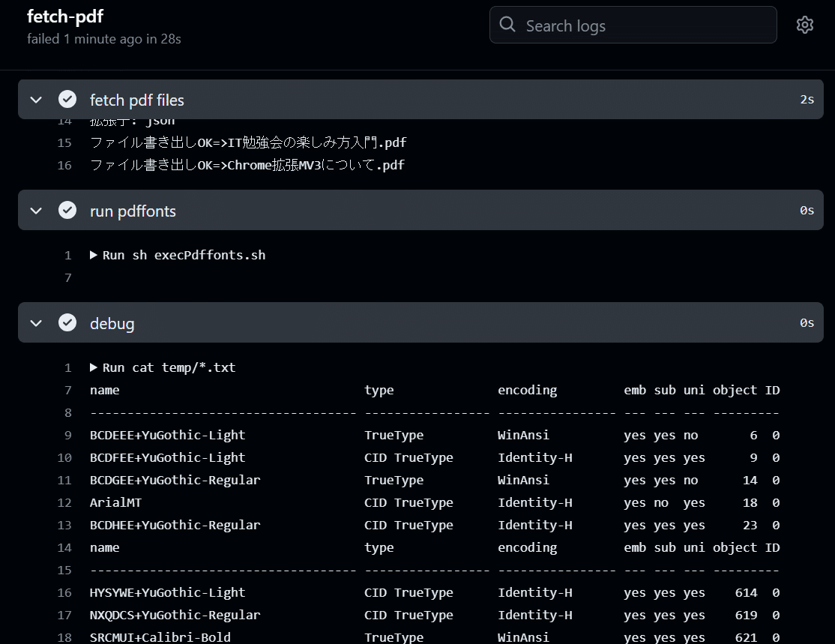Click the failed 1 minute ago status text
The width and height of the screenshot is (835, 644).
[x=104, y=39]
